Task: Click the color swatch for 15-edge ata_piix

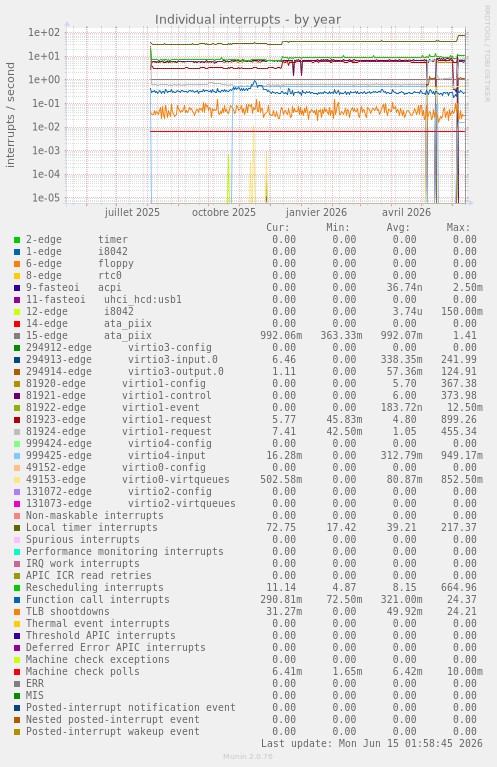Action: (x=17, y=336)
